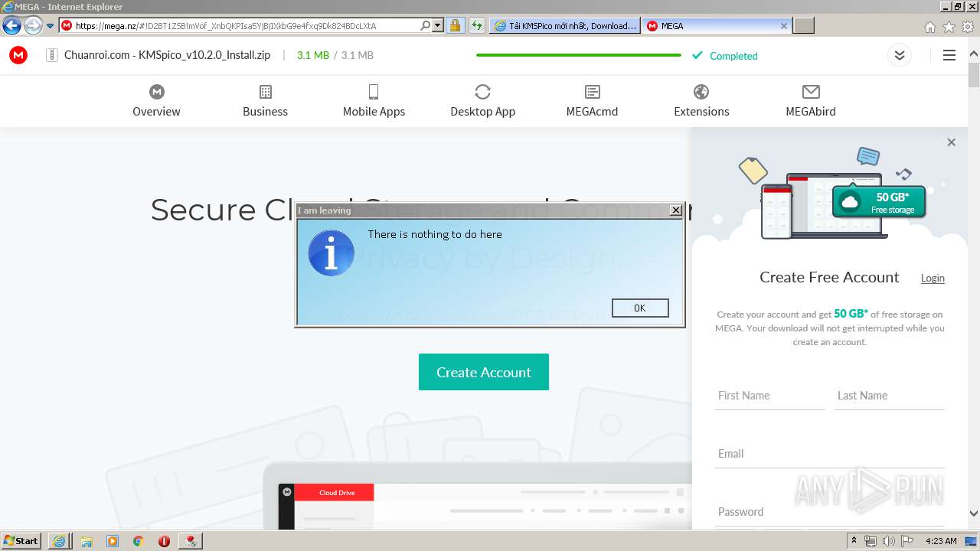Click the MEGA logo icon in the header
The width and height of the screenshot is (980, 551).
(18, 55)
